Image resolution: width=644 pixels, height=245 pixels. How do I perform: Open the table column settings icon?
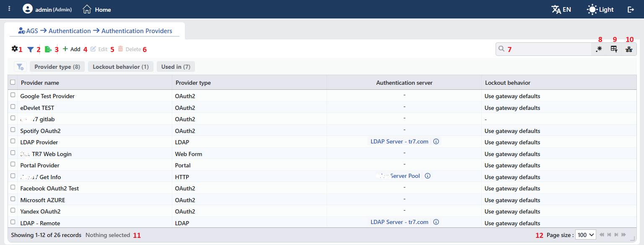coord(614,49)
